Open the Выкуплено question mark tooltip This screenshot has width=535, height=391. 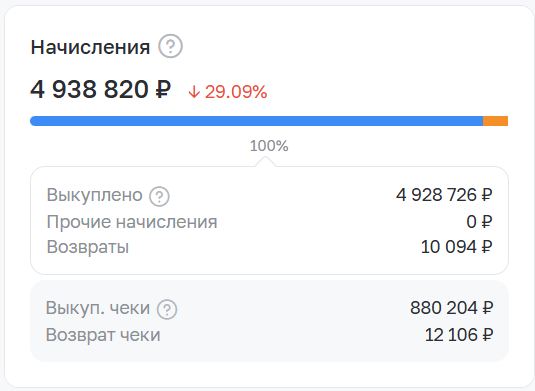tap(159, 196)
